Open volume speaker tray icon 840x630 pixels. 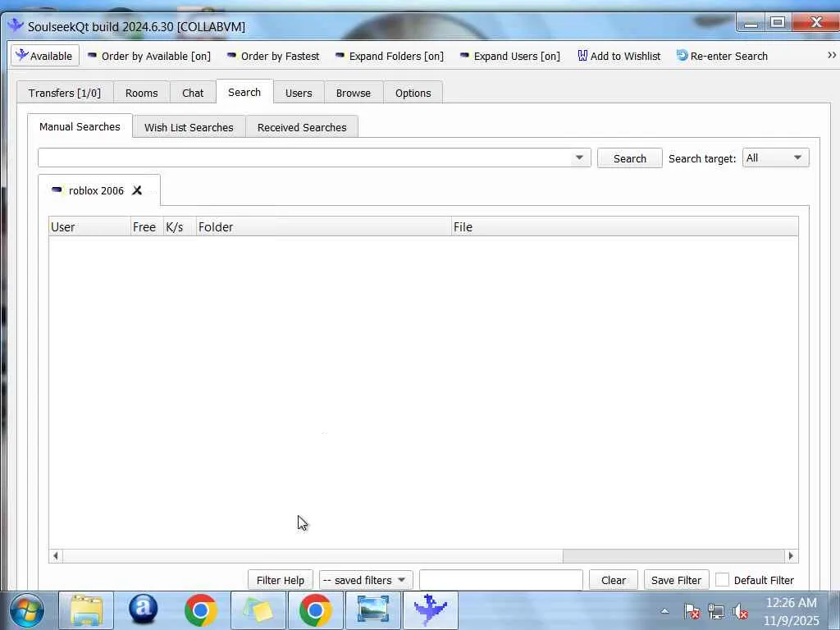pyautogui.click(x=741, y=611)
